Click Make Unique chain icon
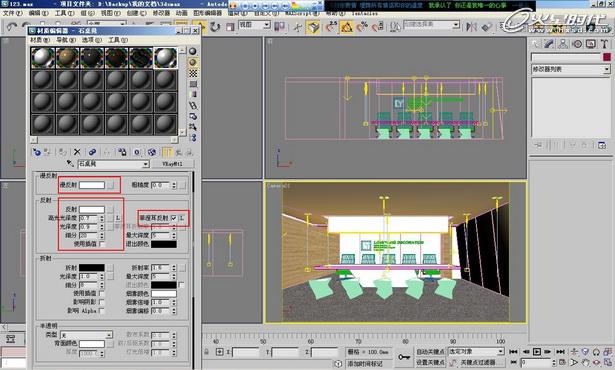615x370 pixels. (92, 152)
